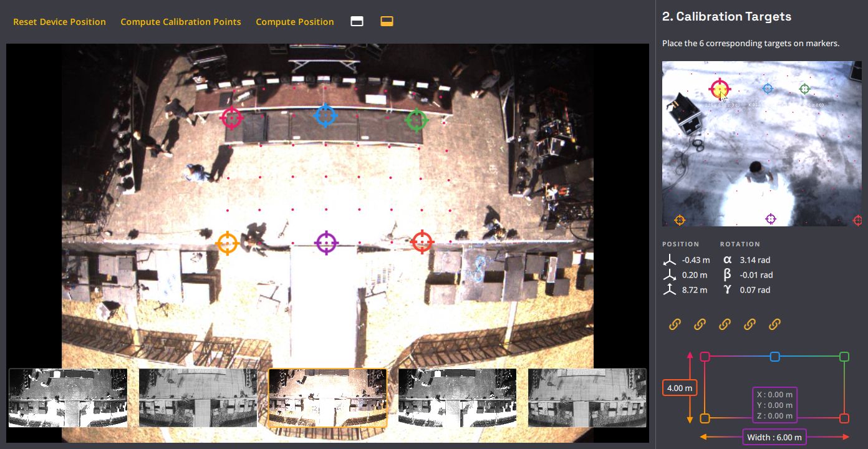Select the first camera thumbnail in the strip

(x=68, y=398)
